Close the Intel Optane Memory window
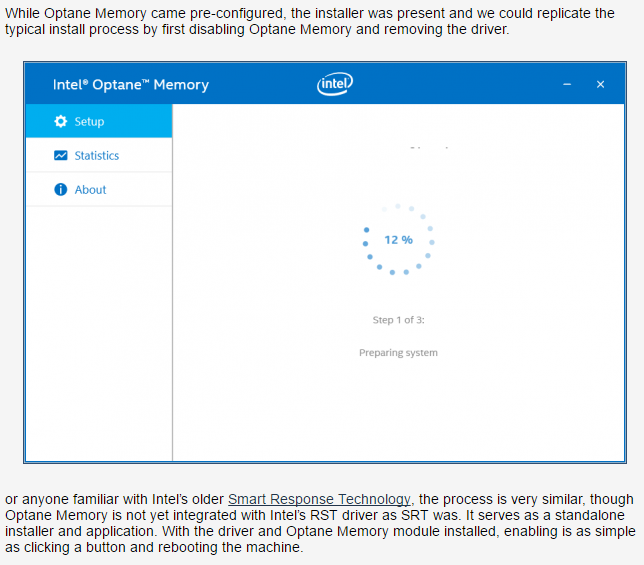The height and width of the screenshot is (565, 644). click(600, 84)
